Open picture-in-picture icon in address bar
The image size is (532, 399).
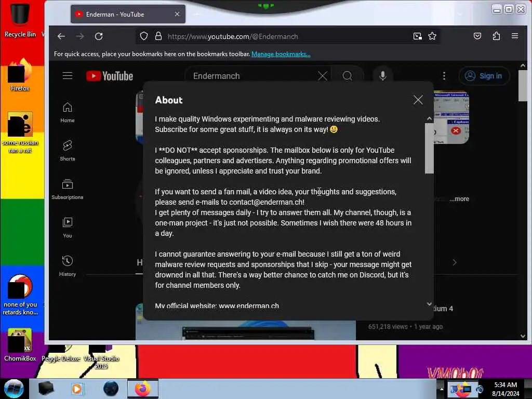418,36
